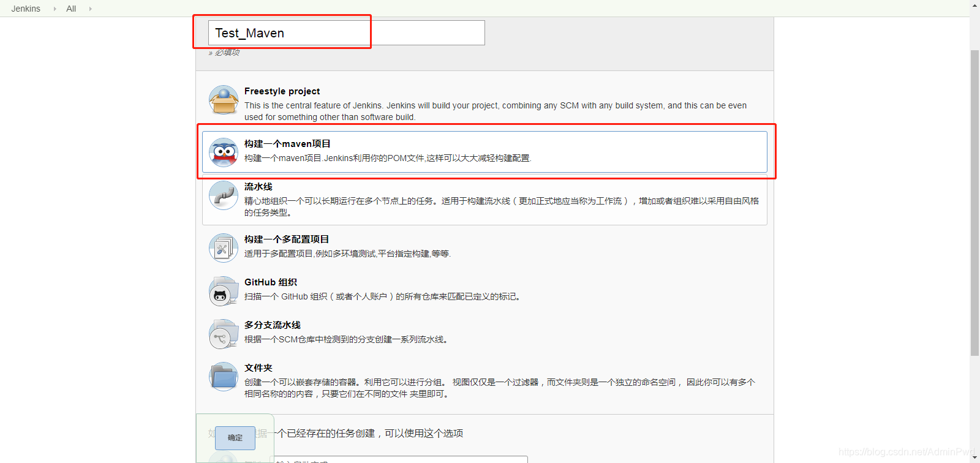Expand the arrow after All breadcrumb
The image size is (980, 463).
pyautogui.click(x=91, y=9)
